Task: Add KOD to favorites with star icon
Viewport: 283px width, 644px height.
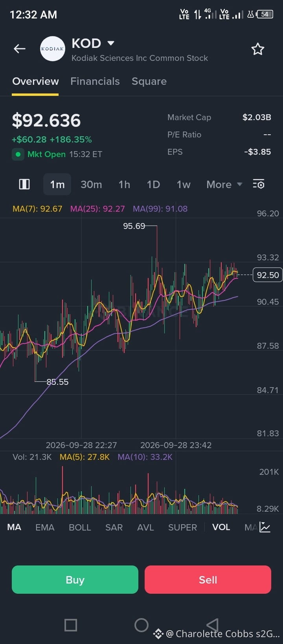Action: 258,49
